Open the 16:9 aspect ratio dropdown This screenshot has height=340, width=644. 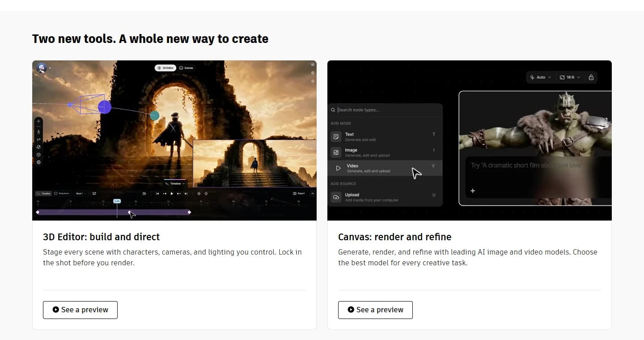570,77
